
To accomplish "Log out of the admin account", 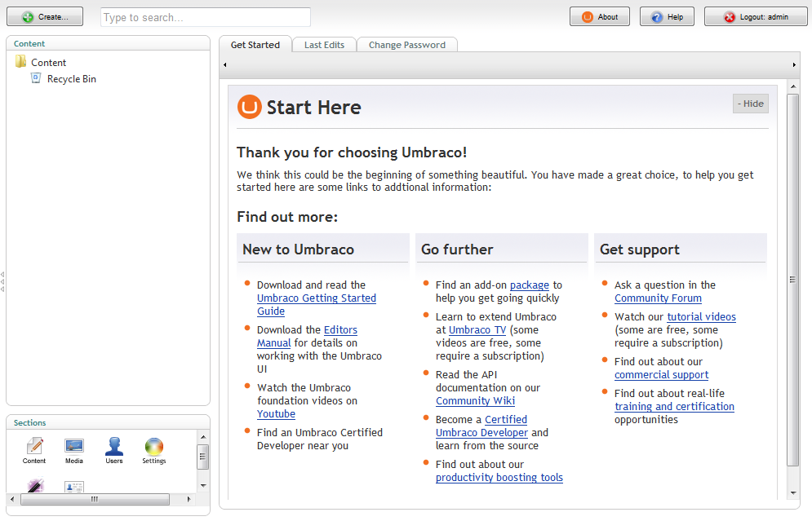I will 756,16.
